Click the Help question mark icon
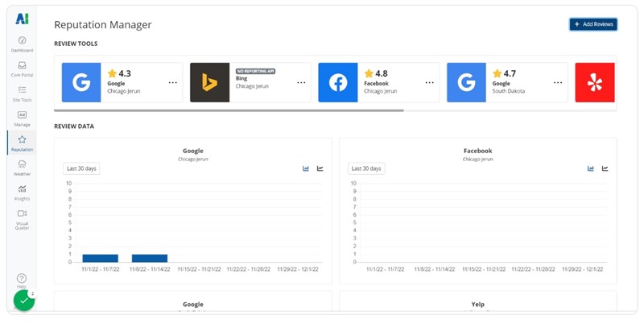Image resolution: width=644 pixels, height=324 pixels. [x=22, y=278]
